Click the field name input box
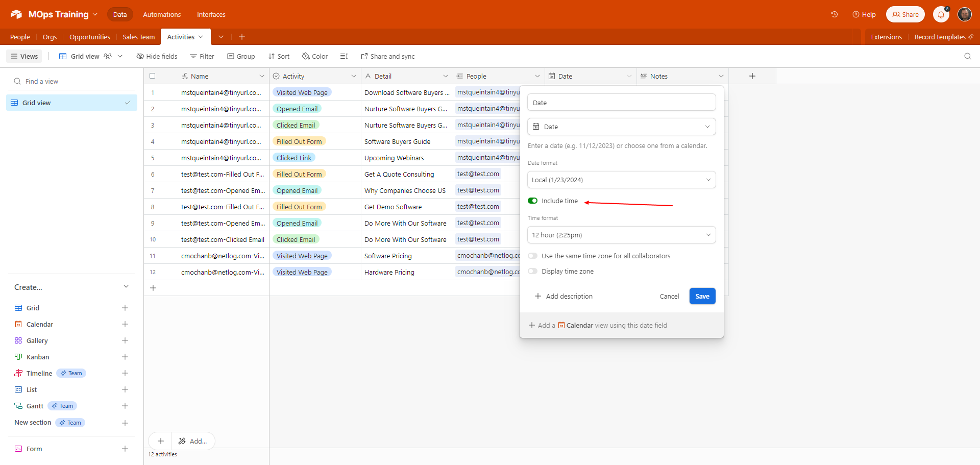 tap(621, 103)
